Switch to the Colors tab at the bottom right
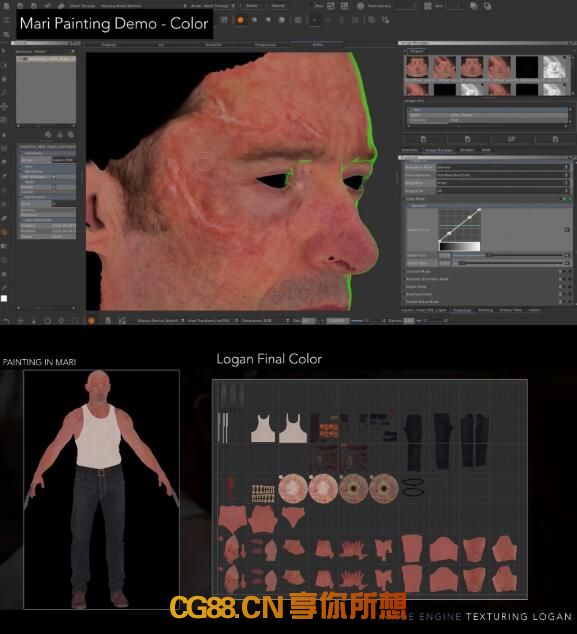577x634 pixels. click(534, 310)
